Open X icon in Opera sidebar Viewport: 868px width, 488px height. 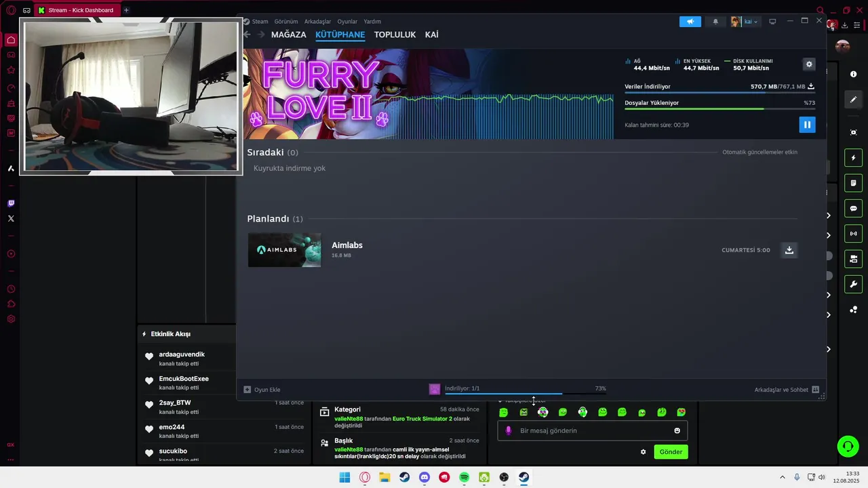tap(11, 218)
